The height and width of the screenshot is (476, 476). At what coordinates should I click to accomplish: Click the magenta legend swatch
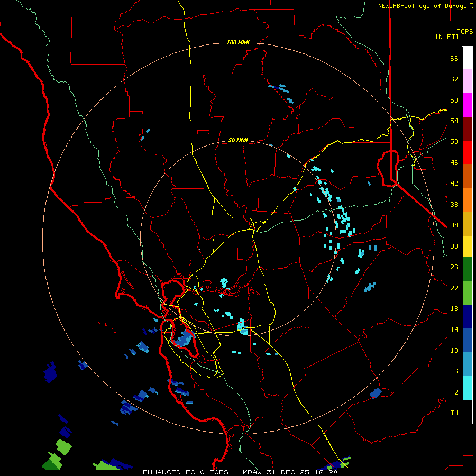click(x=467, y=105)
